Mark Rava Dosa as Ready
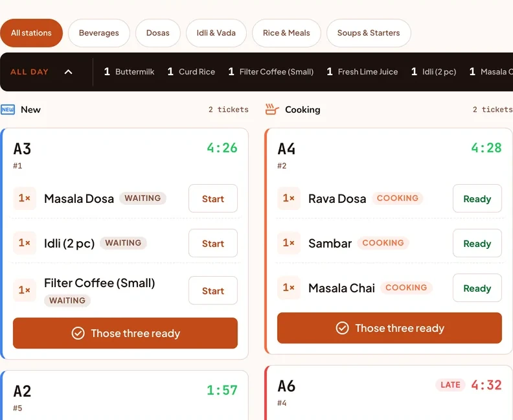This screenshot has width=513, height=420. coord(477,198)
